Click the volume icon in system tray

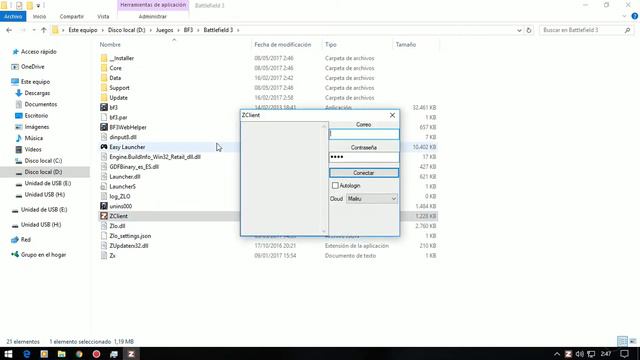coord(580,354)
